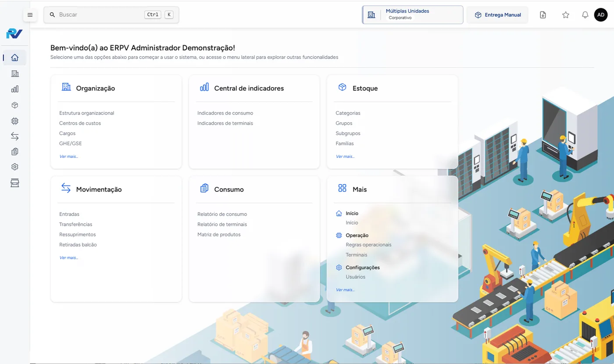The image size is (614, 364).
Task: Open Terminais under Operação
Action: tap(357, 255)
